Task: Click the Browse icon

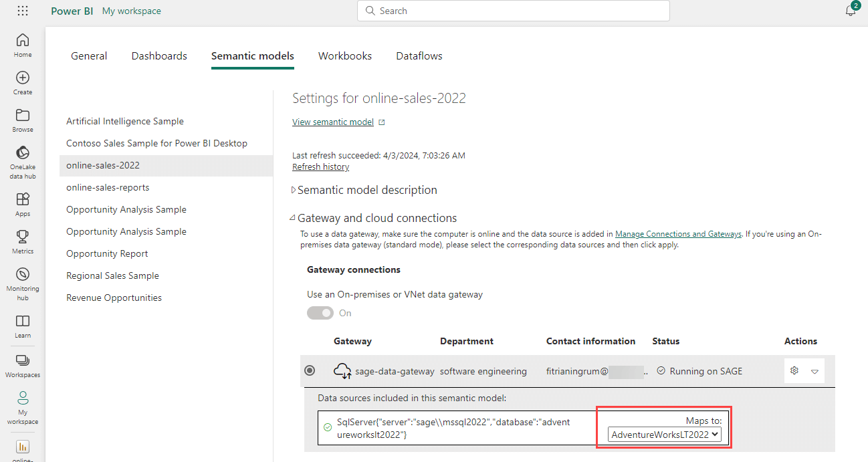Action: [22, 119]
